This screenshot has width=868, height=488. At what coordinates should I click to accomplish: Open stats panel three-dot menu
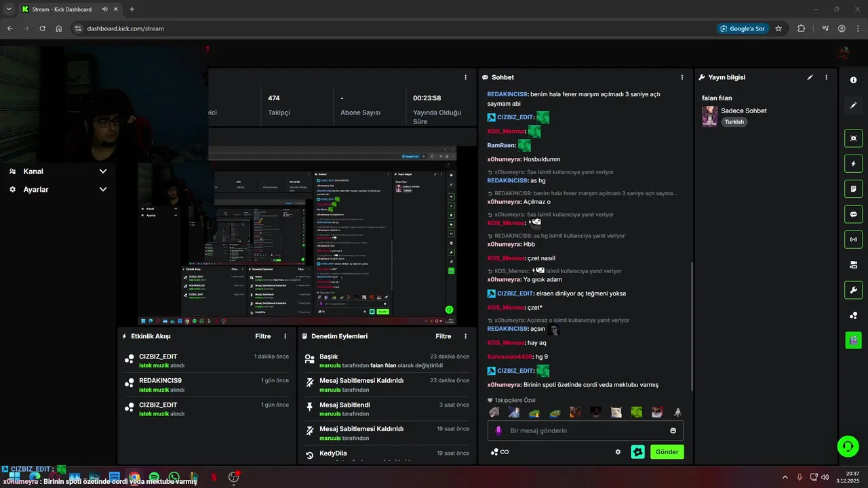[x=465, y=77]
